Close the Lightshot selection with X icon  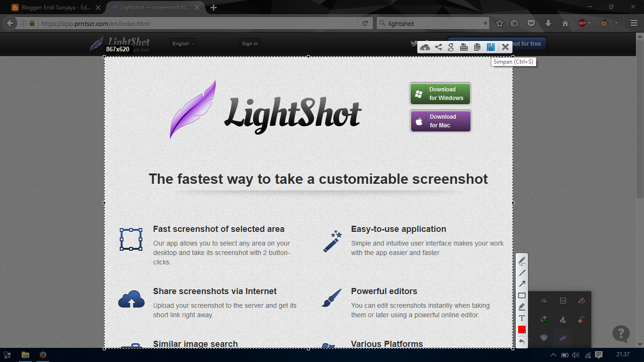(x=505, y=47)
